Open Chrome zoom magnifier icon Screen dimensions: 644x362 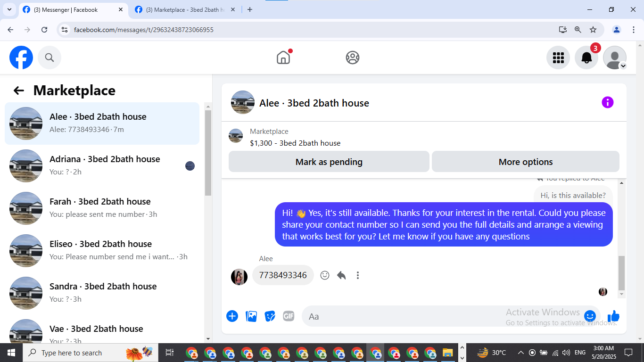578,30
